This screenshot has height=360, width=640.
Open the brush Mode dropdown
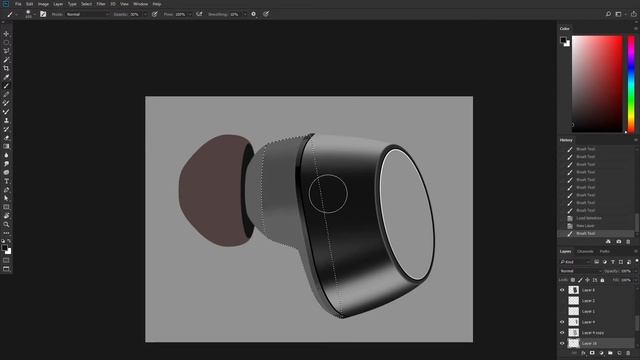88,14
